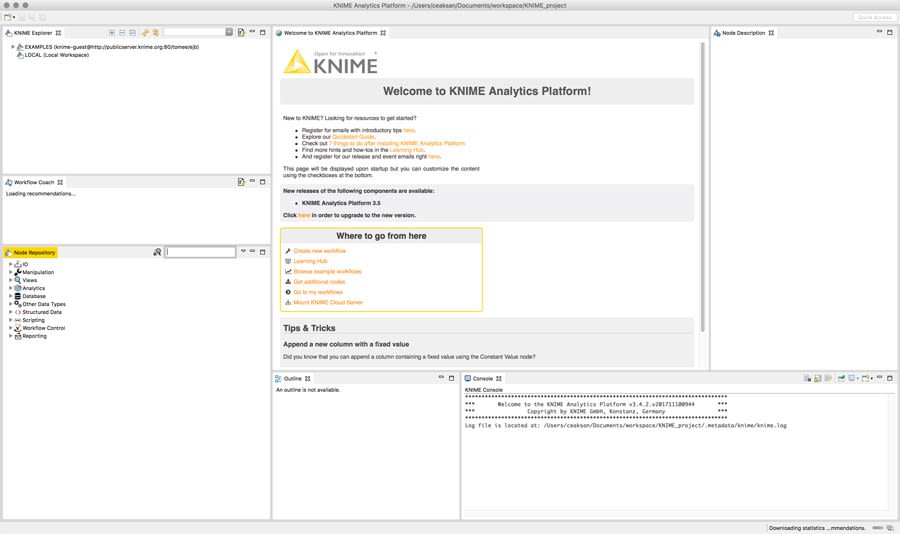
Task: Click the Views magnifier icon
Action: tap(18, 280)
